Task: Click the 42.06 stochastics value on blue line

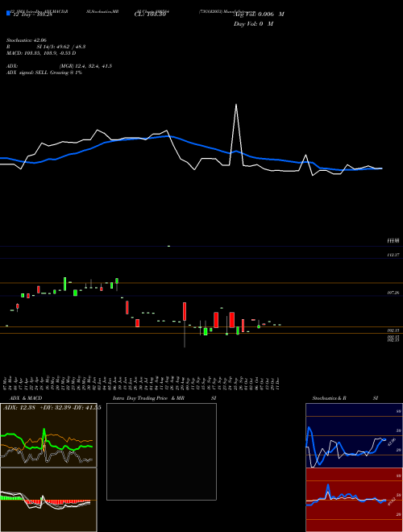Action: [x=392, y=443]
